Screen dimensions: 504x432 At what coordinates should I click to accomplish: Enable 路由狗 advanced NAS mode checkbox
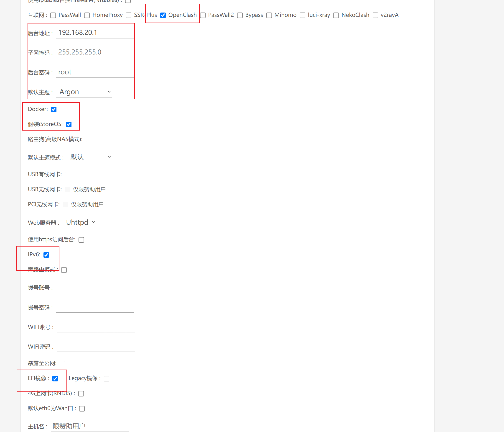pos(89,139)
